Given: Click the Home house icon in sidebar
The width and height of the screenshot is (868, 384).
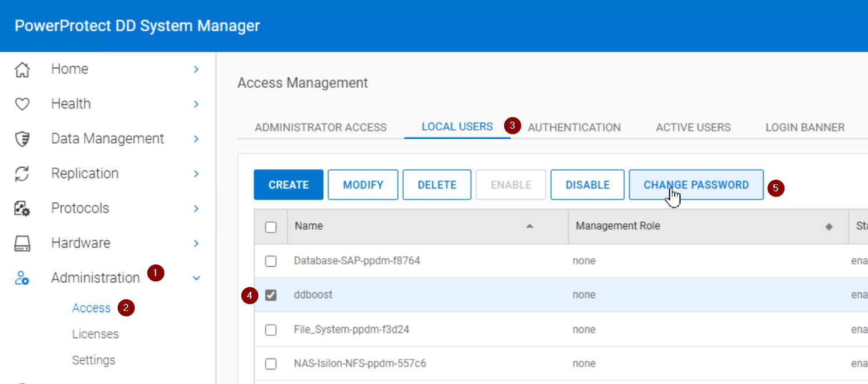Looking at the screenshot, I should (22, 70).
